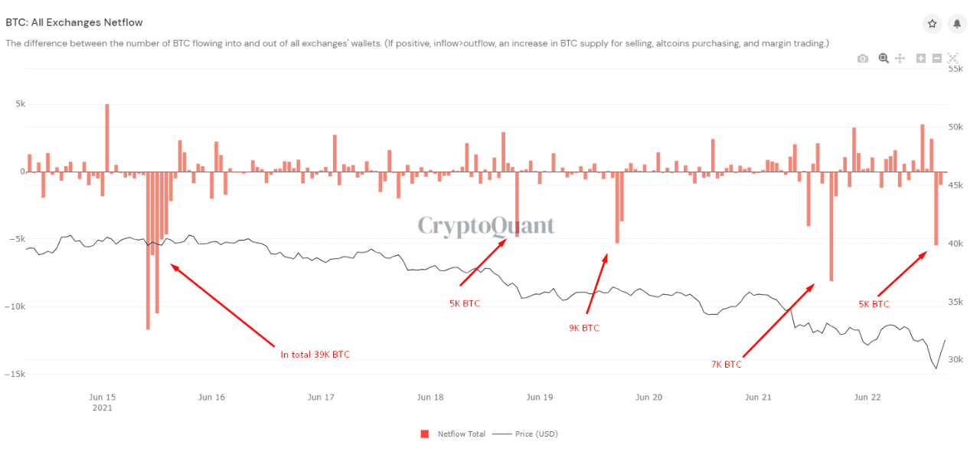Select the '9K BTC' annotation label
980x455 pixels.
(584, 327)
